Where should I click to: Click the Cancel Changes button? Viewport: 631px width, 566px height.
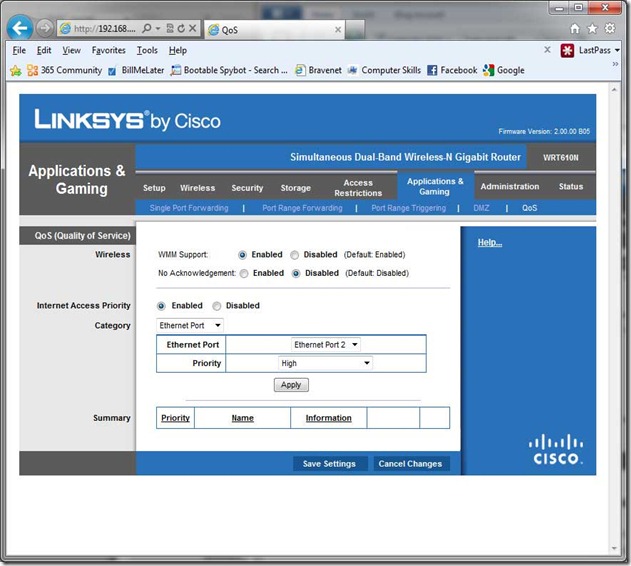coord(410,464)
